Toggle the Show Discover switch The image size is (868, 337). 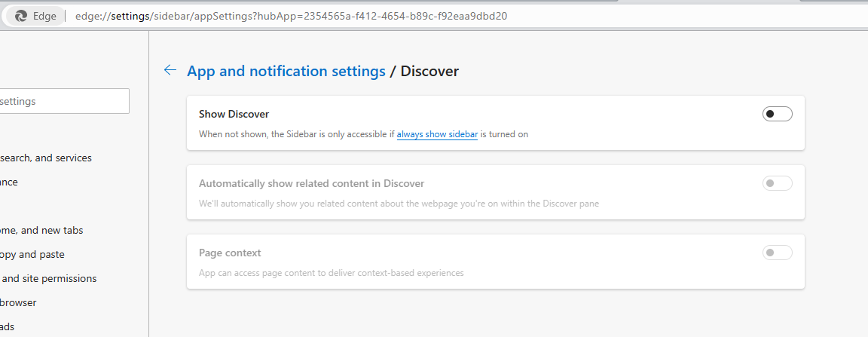click(x=777, y=114)
